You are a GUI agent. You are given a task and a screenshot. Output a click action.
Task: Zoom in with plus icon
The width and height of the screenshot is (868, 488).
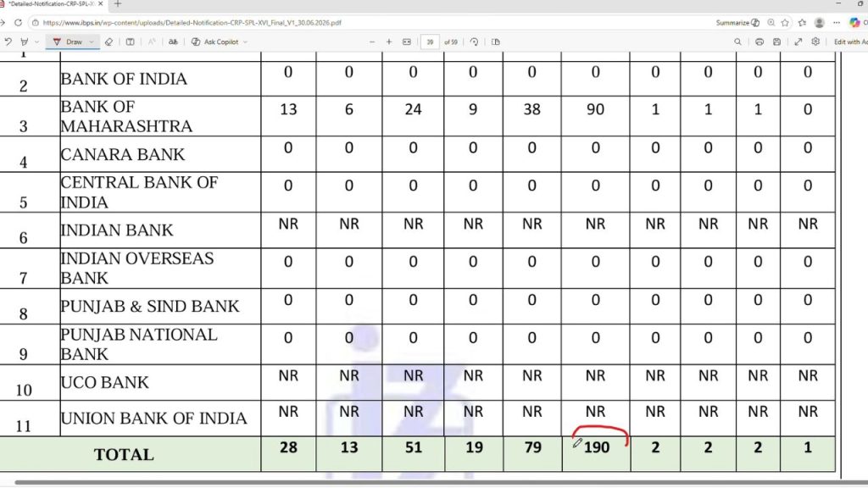pyautogui.click(x=389, y=42)
